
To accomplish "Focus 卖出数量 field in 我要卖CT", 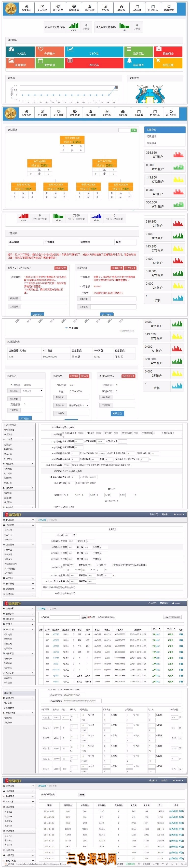I will tap(113, 299).
